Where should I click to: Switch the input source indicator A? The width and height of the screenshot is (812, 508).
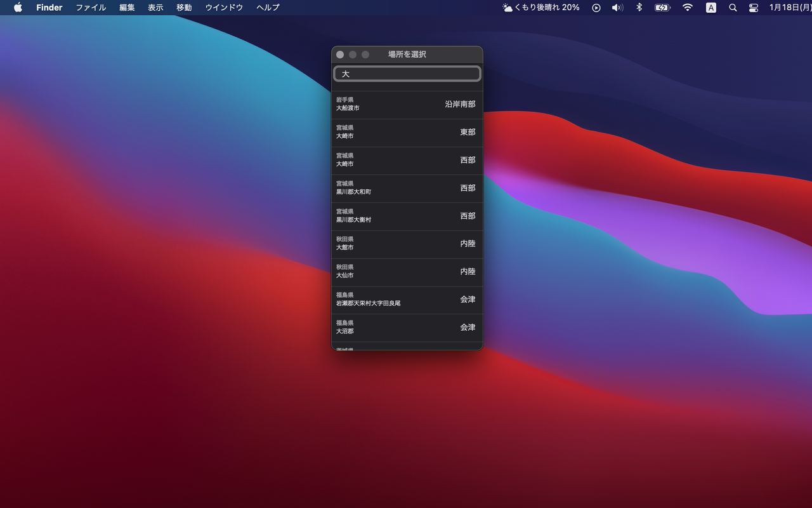pos(711,8)
